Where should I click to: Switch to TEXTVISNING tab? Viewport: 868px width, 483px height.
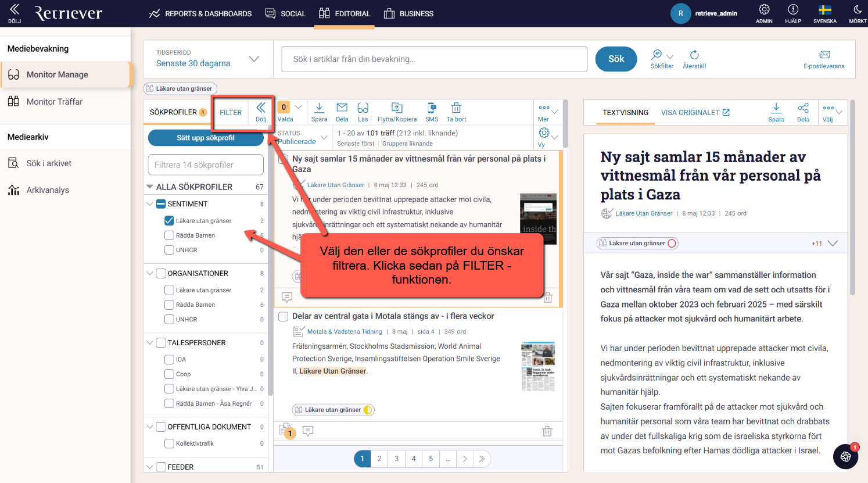click(x=625, y=112)
